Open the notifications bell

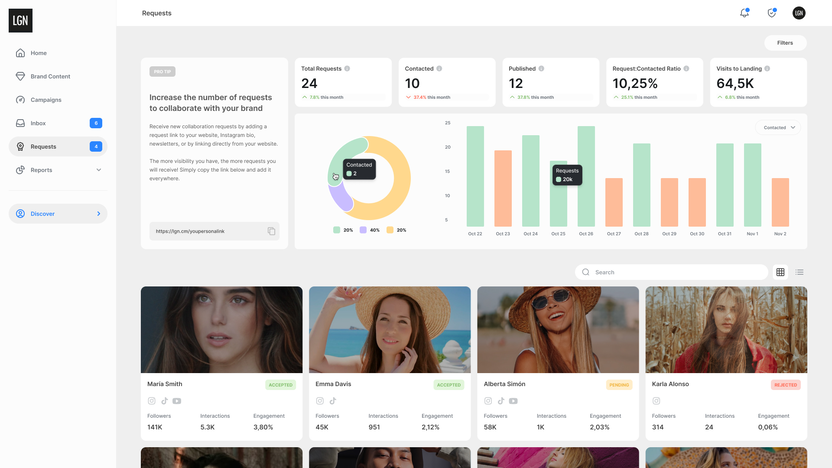coord(744,13)
